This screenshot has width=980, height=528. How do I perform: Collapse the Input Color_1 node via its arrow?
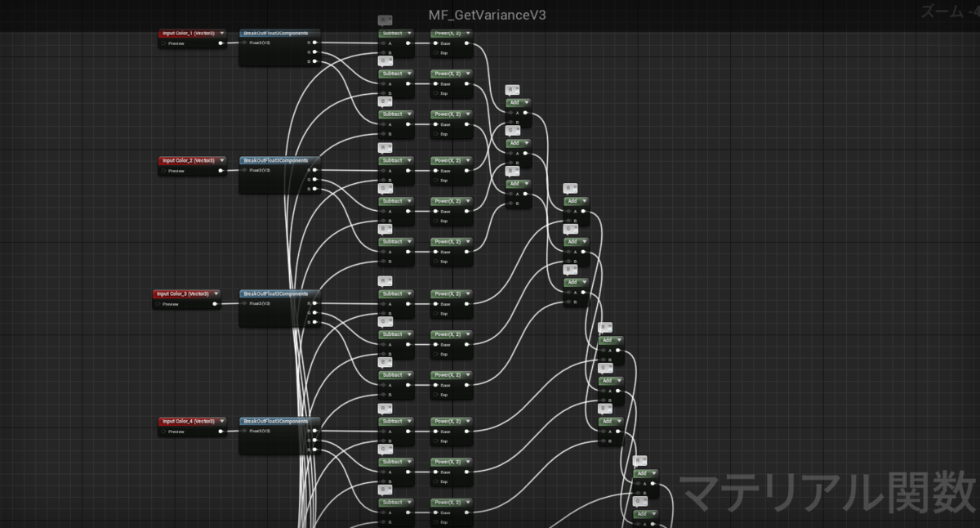222,34
